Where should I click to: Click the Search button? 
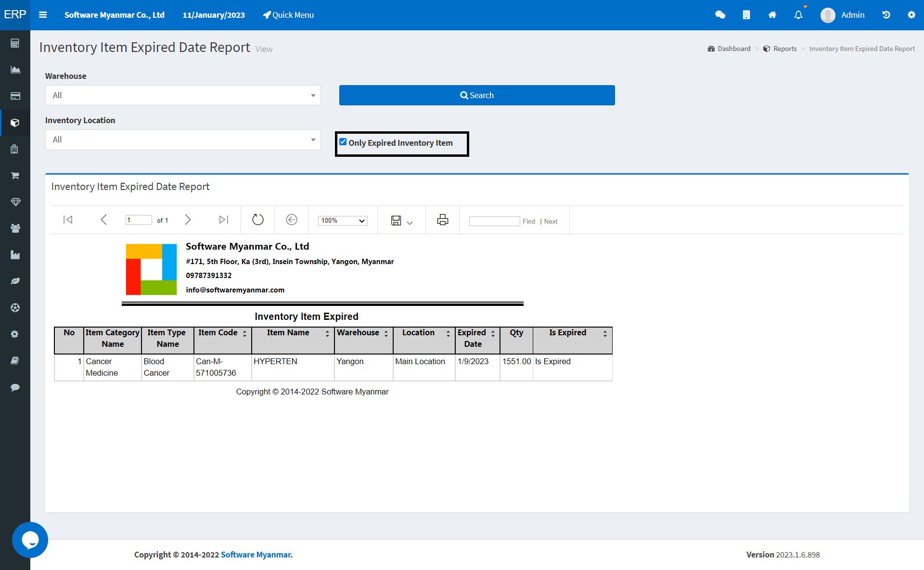(x=477, y=95)
